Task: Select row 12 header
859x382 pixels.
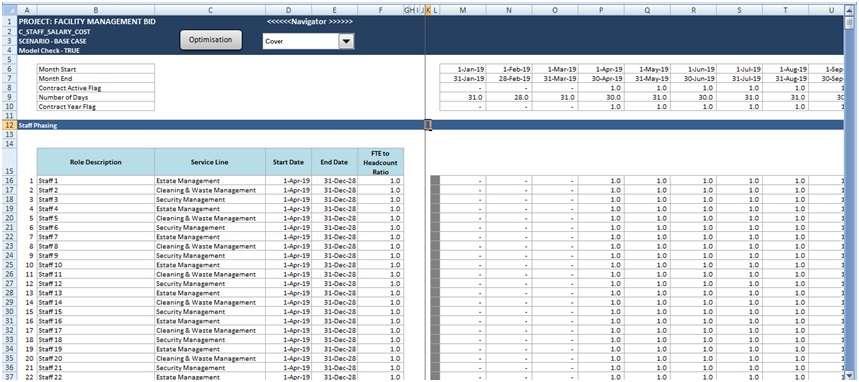Action: point(9,126)
